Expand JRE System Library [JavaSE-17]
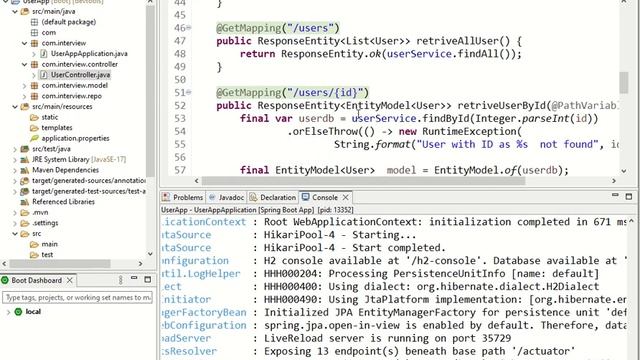Screen dimensions: 640x360 (15, 160)
